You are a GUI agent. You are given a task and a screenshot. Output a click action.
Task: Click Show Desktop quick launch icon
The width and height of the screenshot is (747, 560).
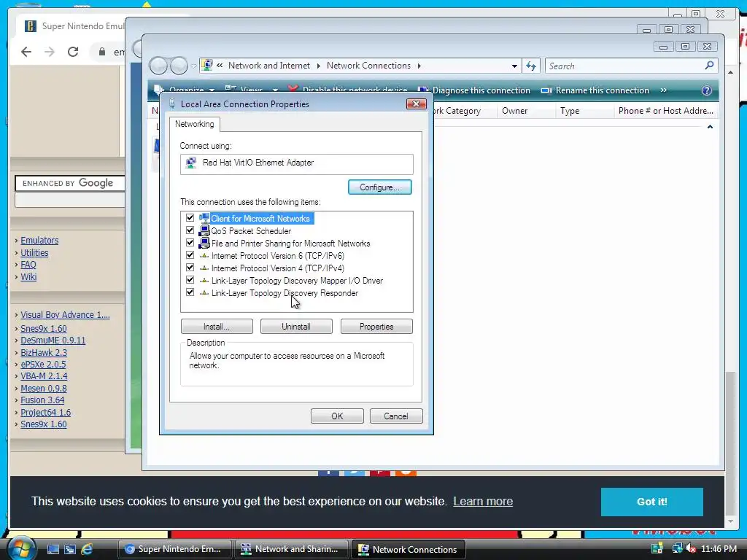(x=53, y=549)
